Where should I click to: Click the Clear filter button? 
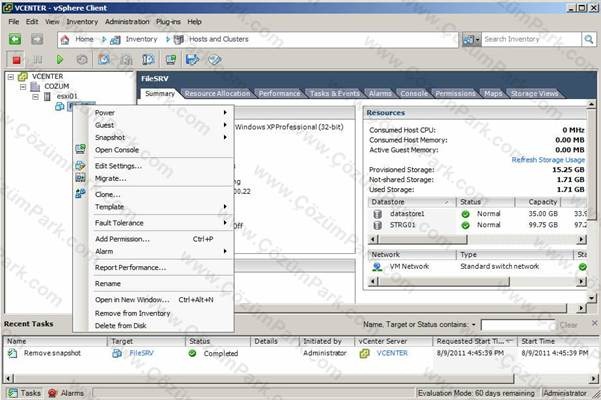click(568, 325)
